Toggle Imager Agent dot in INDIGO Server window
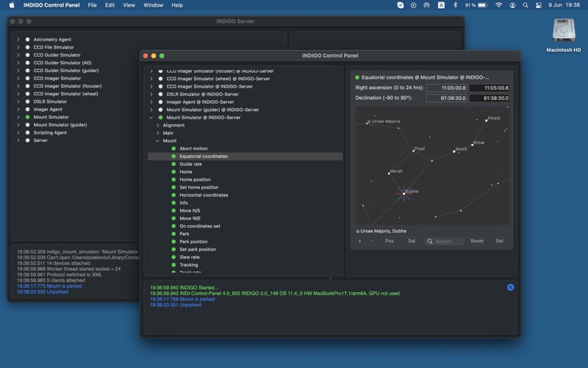Image resolution: width=588 pixels, height=368 pixels. click(x=27, y=109)
